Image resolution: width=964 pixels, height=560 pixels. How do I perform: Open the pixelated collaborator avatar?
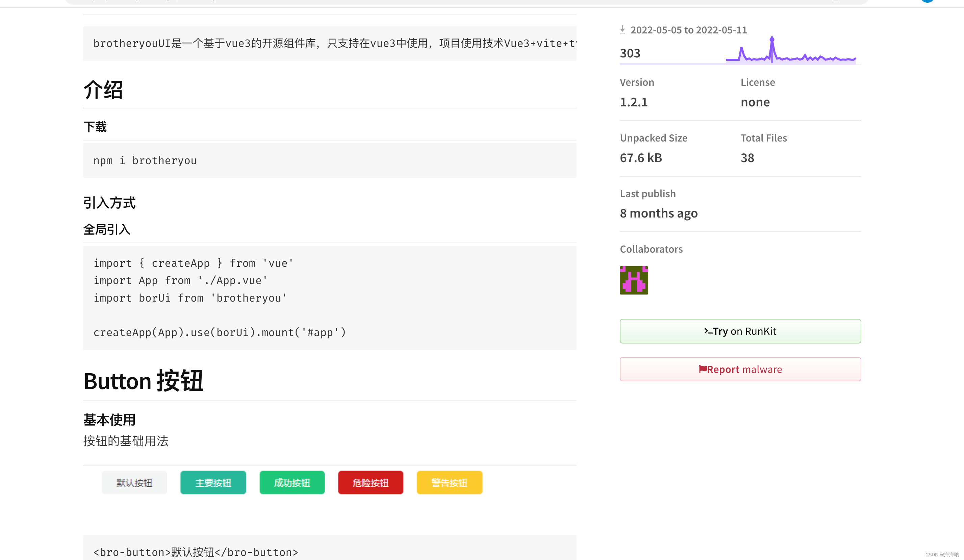click(633, 280)
